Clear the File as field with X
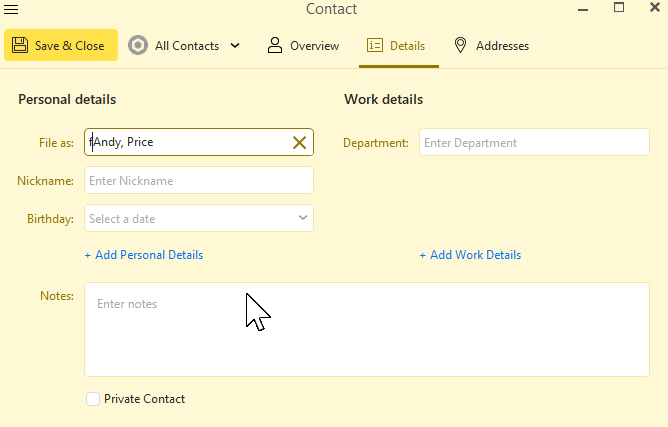This screenshot has width=668, height=427. pyautogui.click(x=299, y=142)
